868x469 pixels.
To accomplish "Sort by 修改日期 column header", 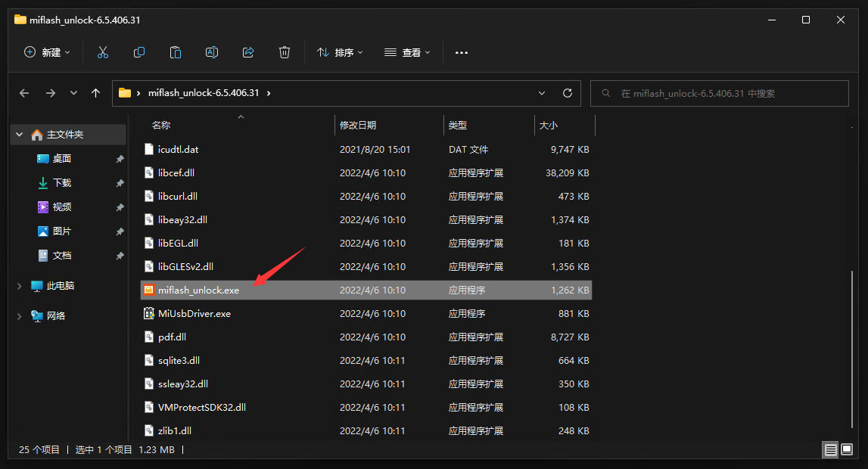I will tap(358, 125).
